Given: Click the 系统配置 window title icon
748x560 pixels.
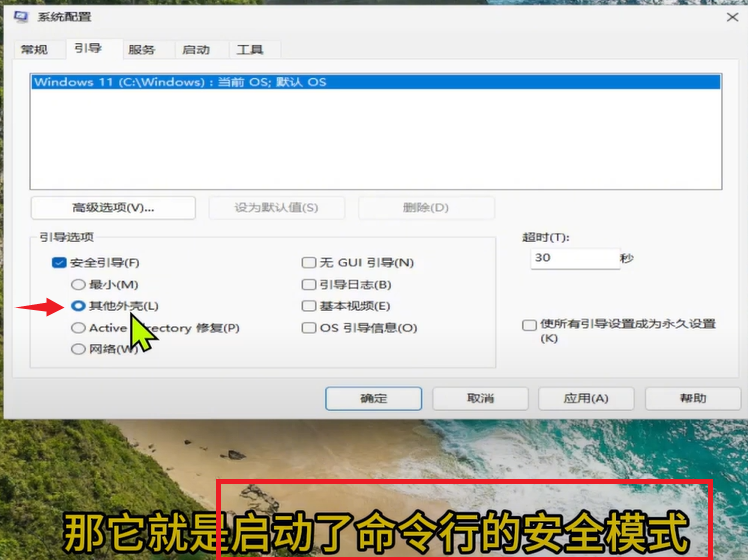Looking at the screenshot, I should tap(21, 17).
